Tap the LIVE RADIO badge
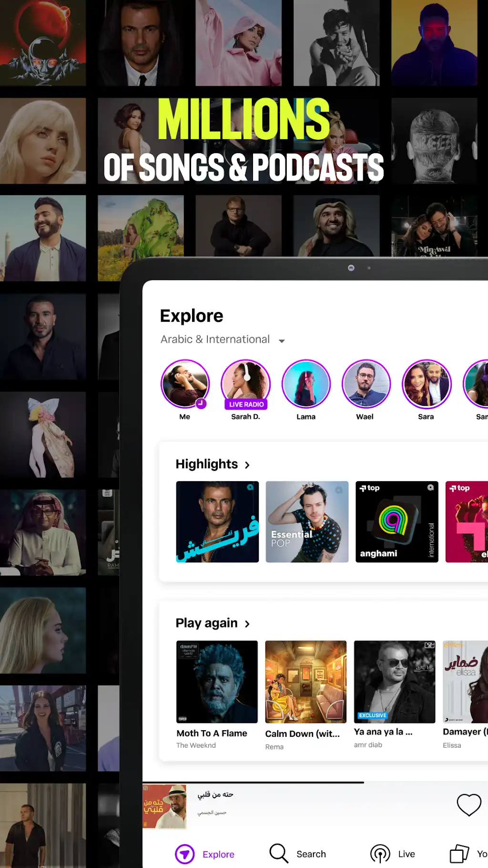 pos(246,404)
